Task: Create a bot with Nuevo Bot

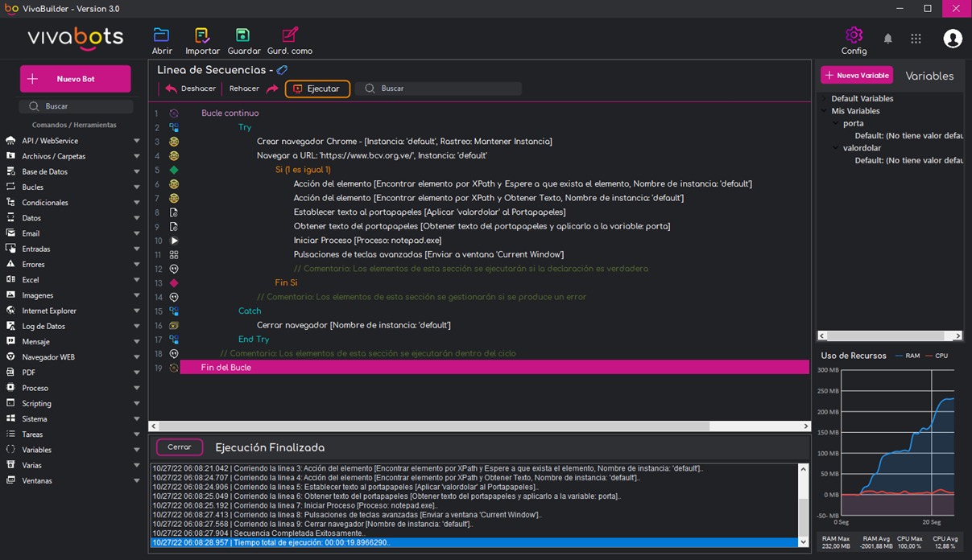Action: coord(75,79)
